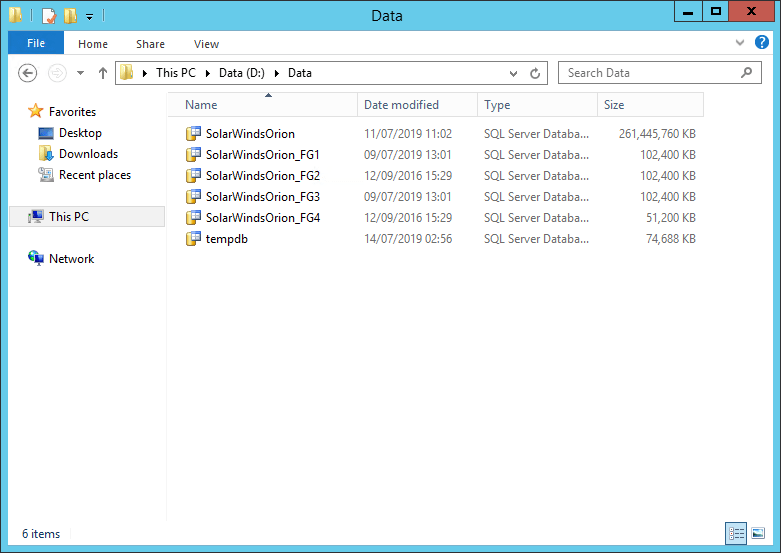Viewport: 781px width, 553px height.
Task: Open the File menu
Action: 36,43
